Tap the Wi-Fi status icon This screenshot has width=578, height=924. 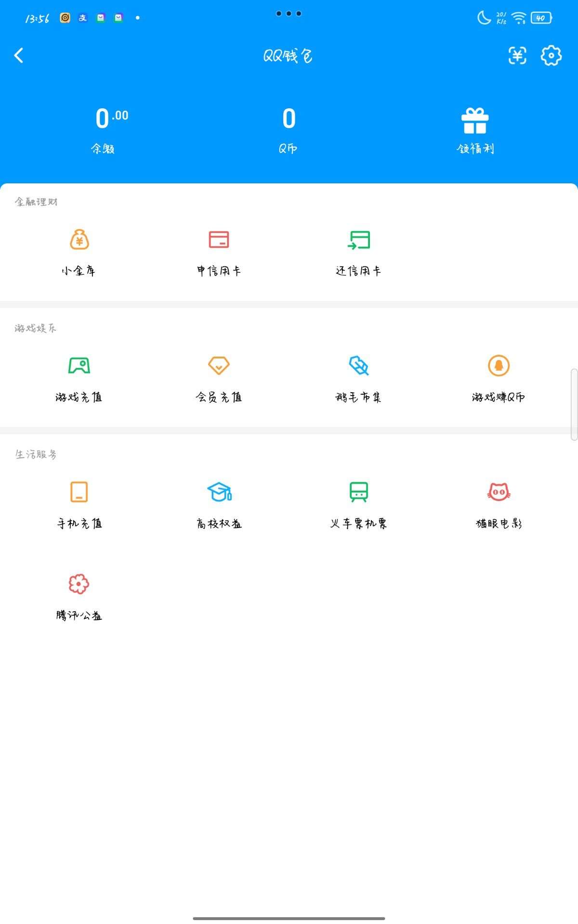(519, 18)
